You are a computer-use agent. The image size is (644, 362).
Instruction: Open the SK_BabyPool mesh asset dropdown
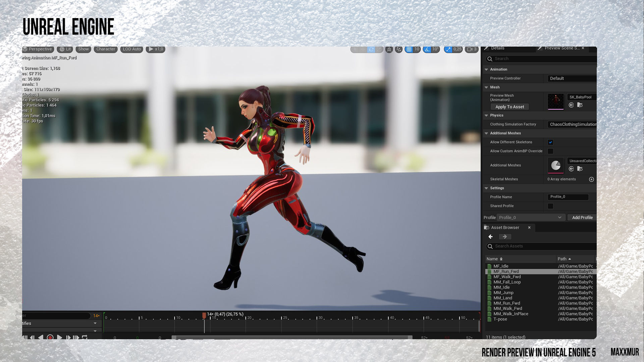(x=582, y=97)
